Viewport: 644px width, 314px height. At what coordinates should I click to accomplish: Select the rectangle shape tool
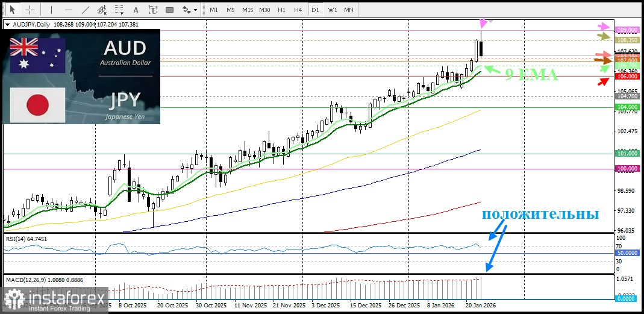click(170, 10)
